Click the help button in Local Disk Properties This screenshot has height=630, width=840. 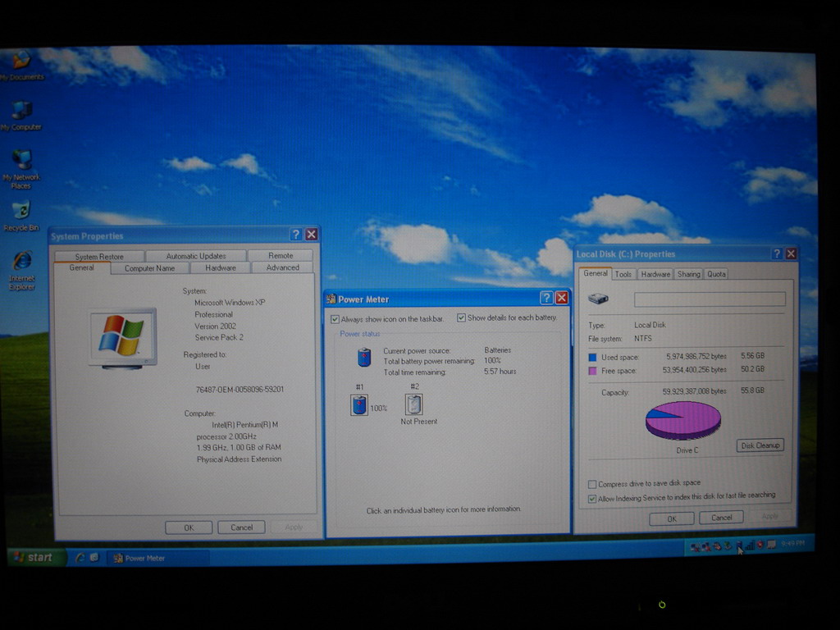click(x=777, y=253)
